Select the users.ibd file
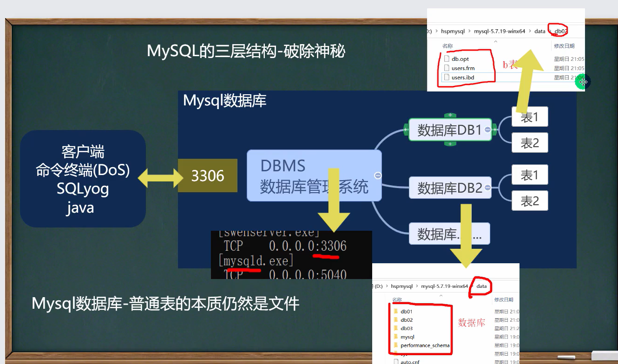 pyautogui.click(x=447, y=78)
